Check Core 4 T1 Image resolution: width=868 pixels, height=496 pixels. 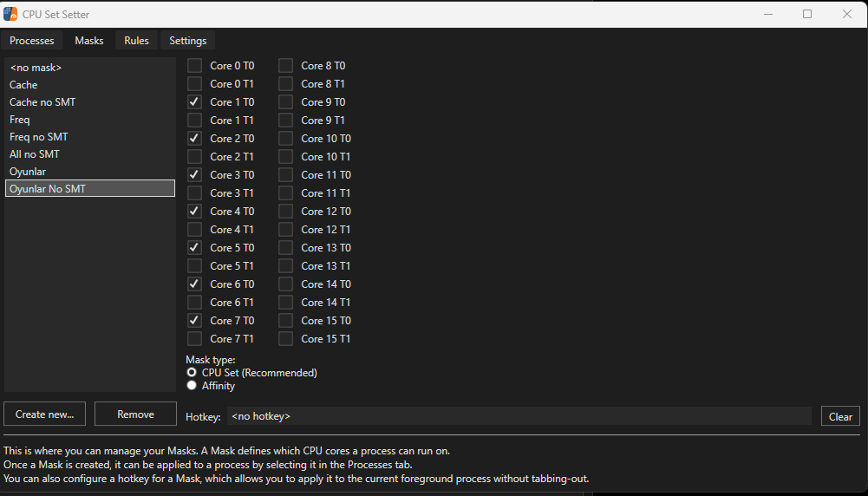(x=194, y=229)
